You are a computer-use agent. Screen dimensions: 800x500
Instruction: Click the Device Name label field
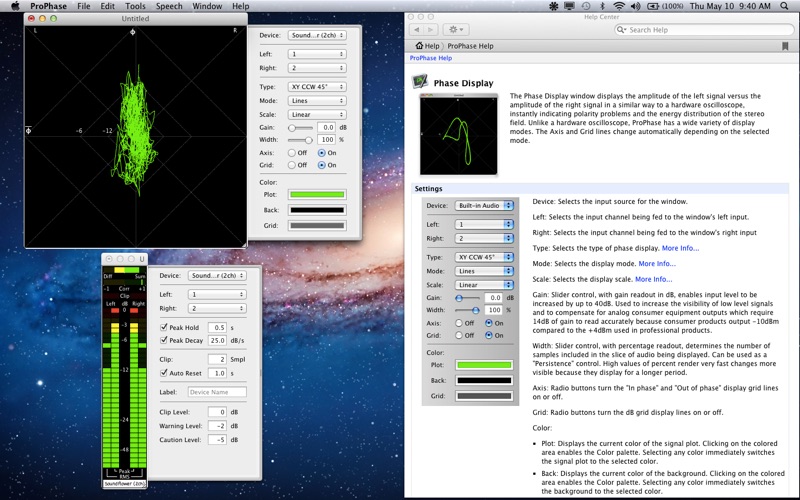coord(216,391)
